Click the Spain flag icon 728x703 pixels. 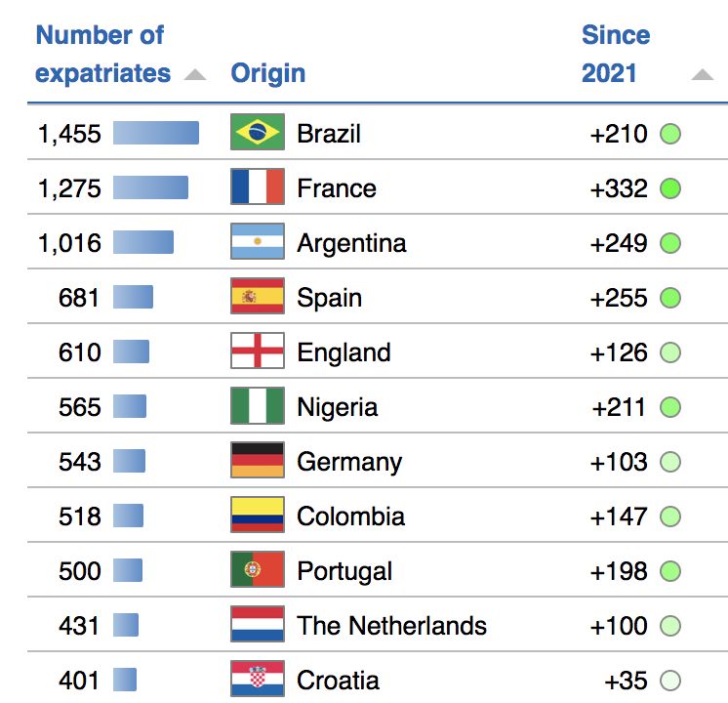pyautogui.click(x=258, y=296)
